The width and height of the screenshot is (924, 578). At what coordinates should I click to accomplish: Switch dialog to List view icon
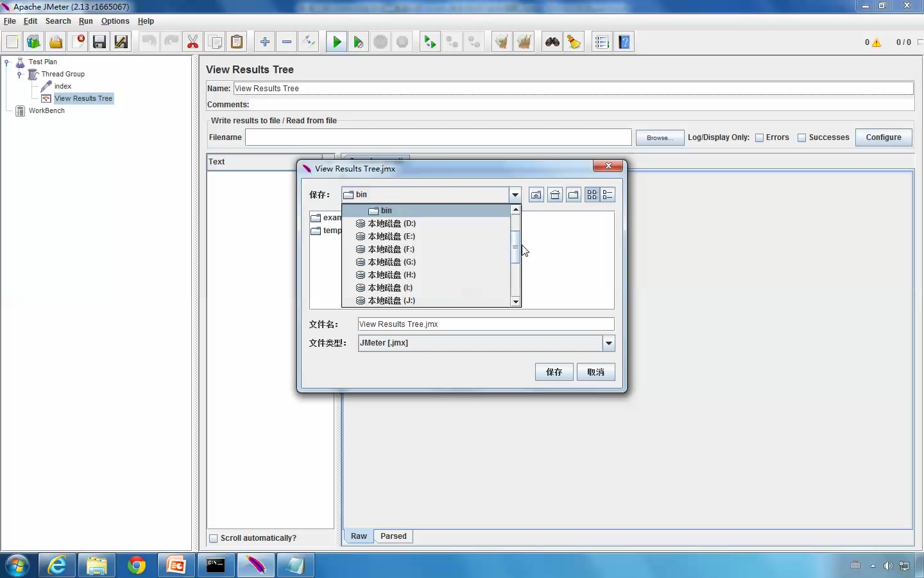pos(592,195)
